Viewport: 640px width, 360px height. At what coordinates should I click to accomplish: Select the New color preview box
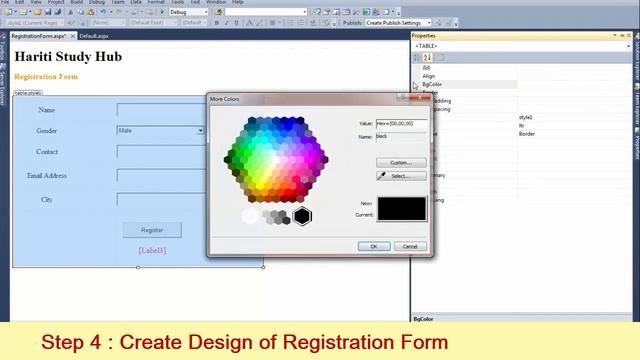point(402,203)
